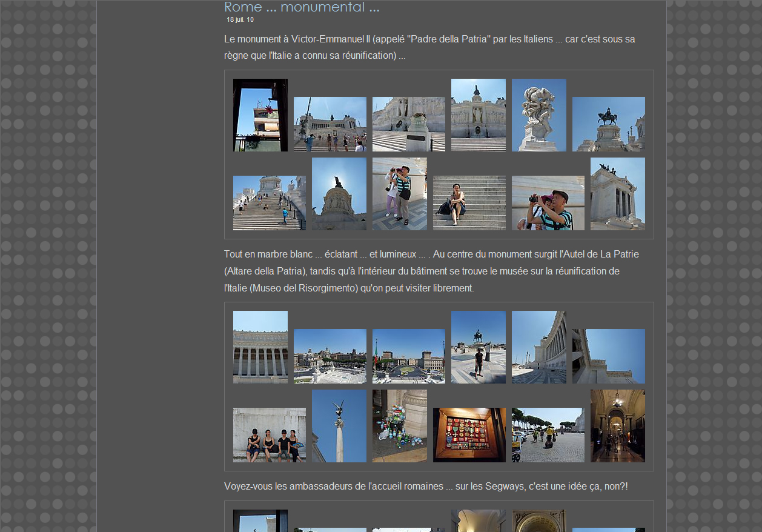Image resolution: width=762 pixels, height=532 pixels.
Task: View close-up of man in cap with camera
Action: point(548,203)
